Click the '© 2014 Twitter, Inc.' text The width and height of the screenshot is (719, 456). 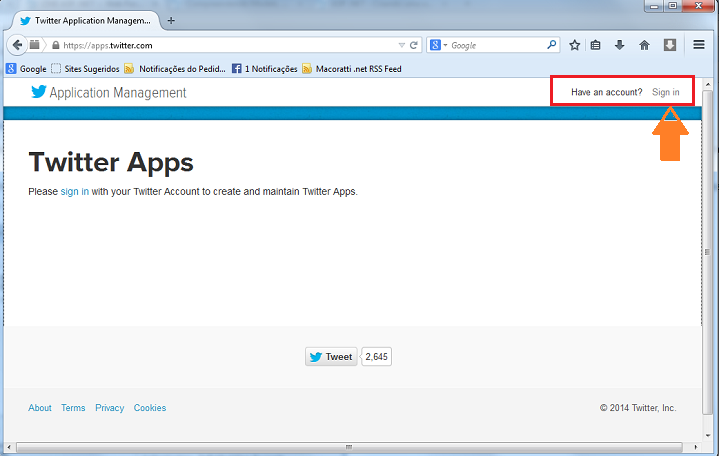tap(638, 408)
